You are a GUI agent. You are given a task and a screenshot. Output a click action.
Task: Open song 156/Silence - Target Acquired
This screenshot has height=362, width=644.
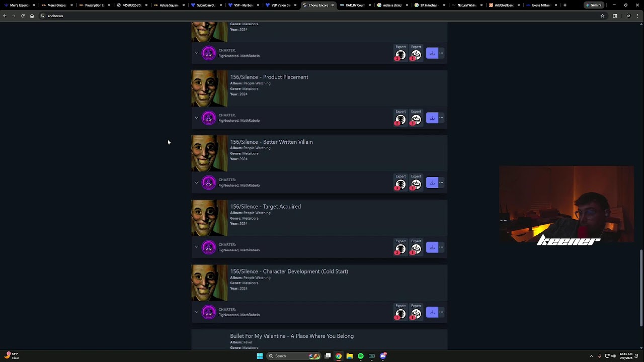coord(265,207)
